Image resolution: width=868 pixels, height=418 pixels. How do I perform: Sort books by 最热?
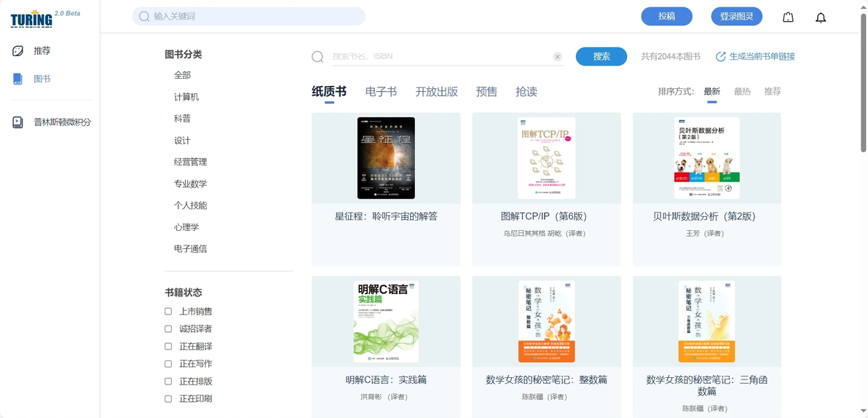742,92
